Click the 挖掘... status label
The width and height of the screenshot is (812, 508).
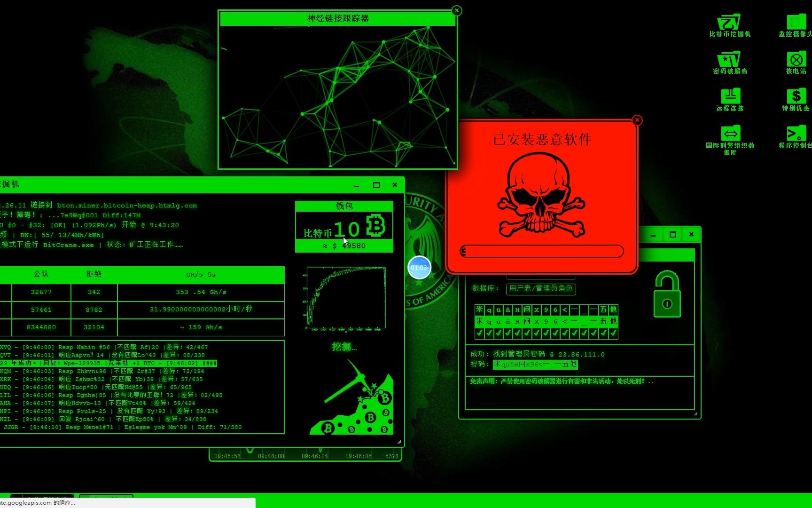coord(344,347)
